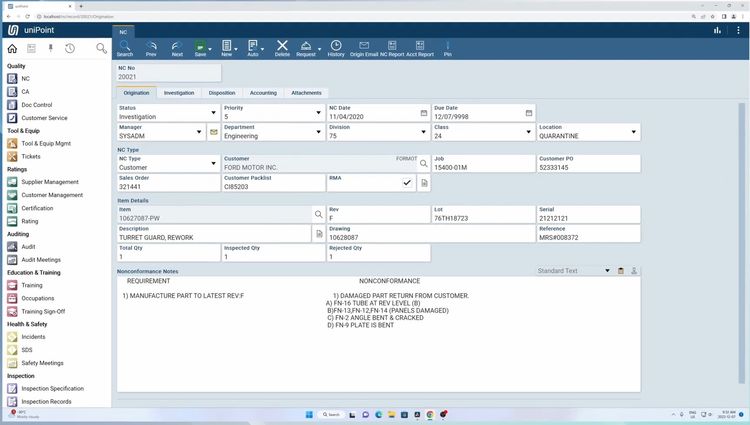Expand the Department dropdown
Screen dimensions: 750x425
319,132
